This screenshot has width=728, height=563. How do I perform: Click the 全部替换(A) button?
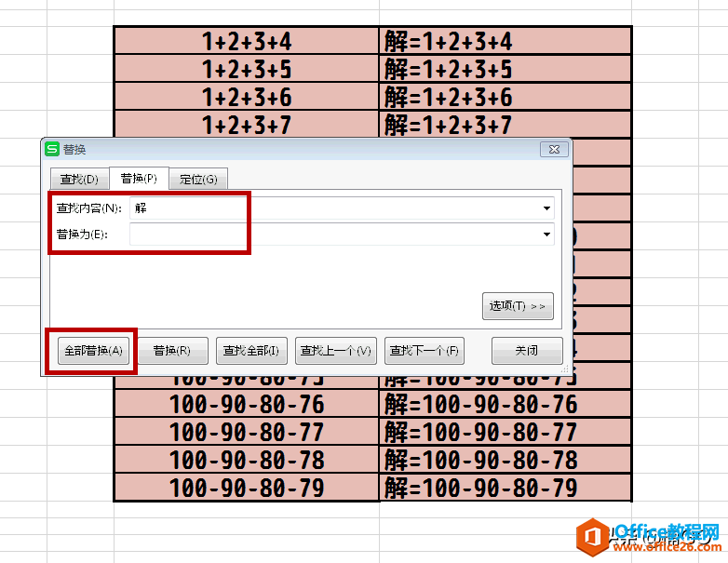(93, 351)
